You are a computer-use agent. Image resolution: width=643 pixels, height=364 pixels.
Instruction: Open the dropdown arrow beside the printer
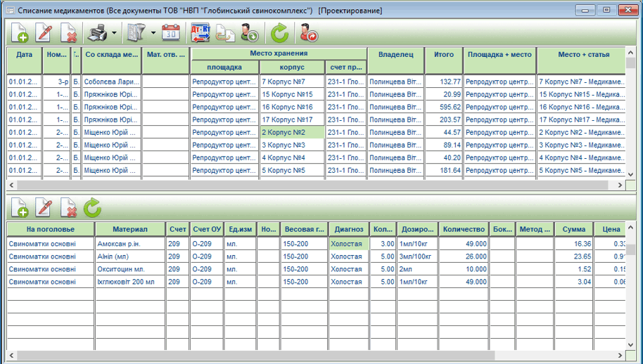click(113, 33)
